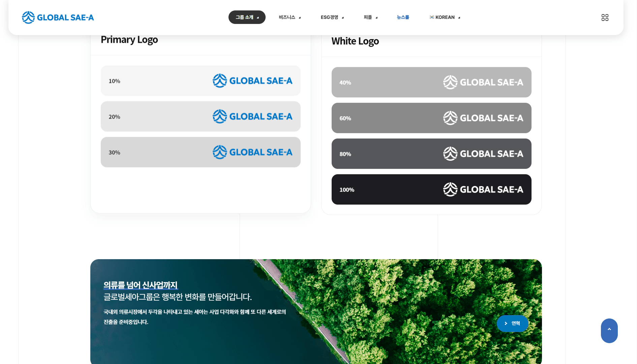Click the Primary Logo heading
The image size is (637, 364).
[x=129, y=40]
